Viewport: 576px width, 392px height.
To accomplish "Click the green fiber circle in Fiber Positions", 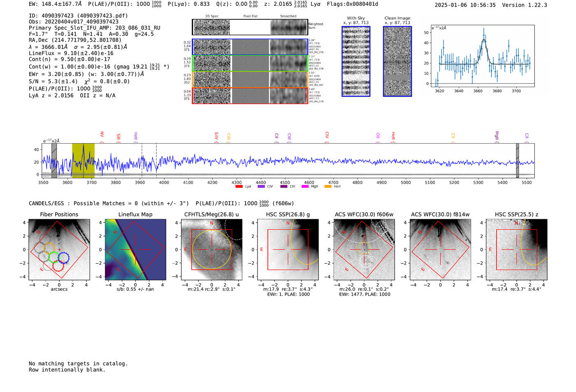I will (54, 257).
